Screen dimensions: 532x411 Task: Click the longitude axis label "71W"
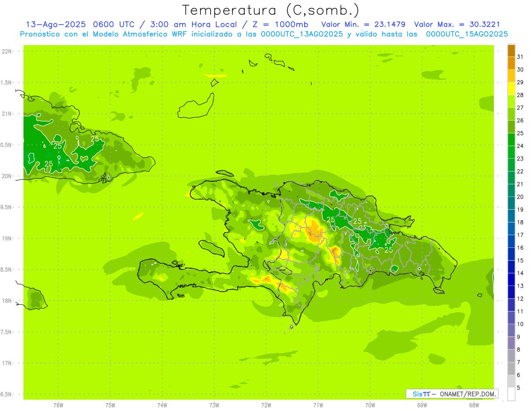click(x=318, y=405)
